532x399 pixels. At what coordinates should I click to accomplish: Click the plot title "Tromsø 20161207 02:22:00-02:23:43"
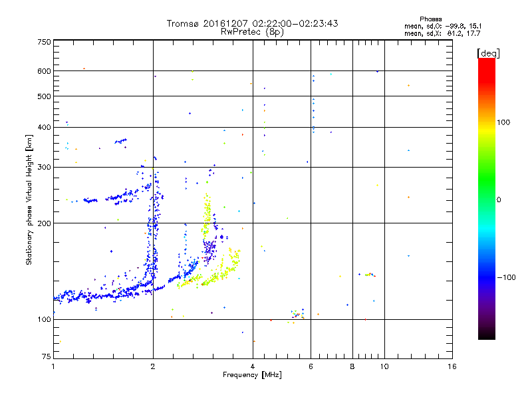point(252,23)
